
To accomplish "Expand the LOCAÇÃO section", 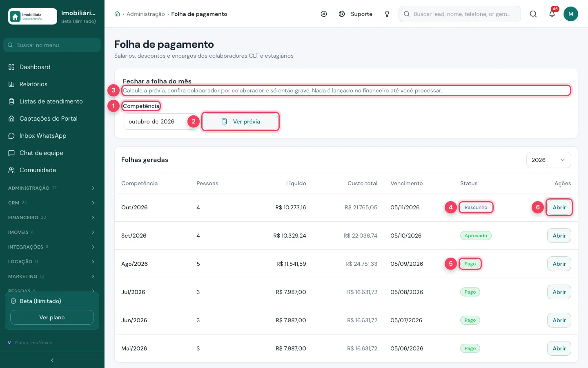I will click(x=52, y=262).
